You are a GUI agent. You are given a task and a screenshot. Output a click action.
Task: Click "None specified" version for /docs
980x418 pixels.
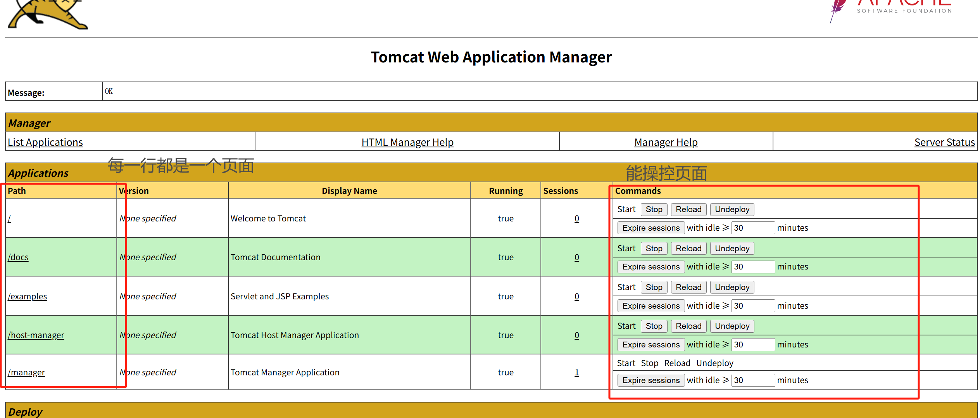(148, 257)
